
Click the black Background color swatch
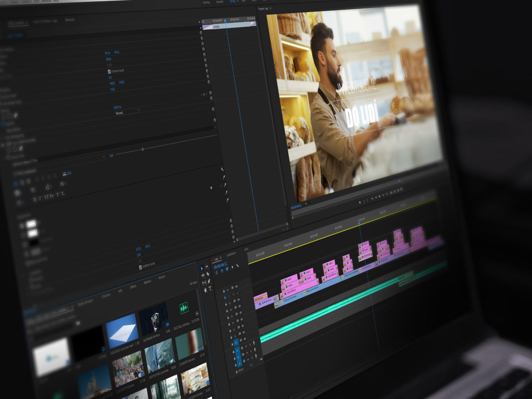[34, 242]
